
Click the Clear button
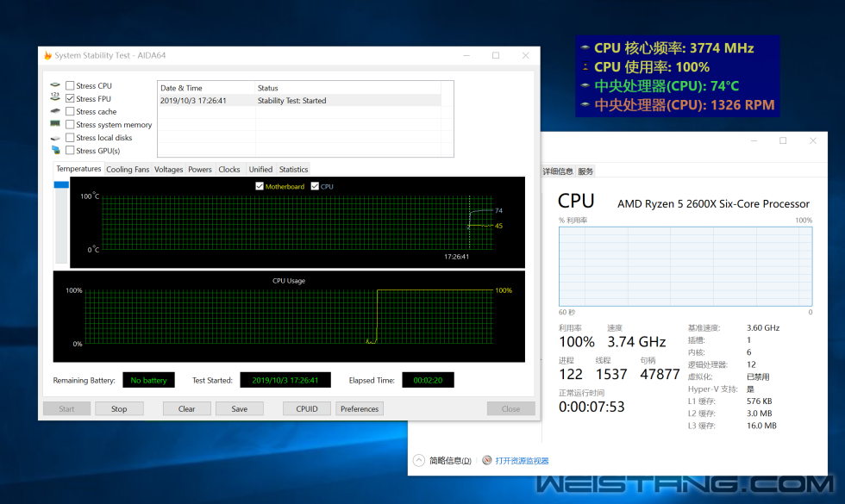[186, 408]
